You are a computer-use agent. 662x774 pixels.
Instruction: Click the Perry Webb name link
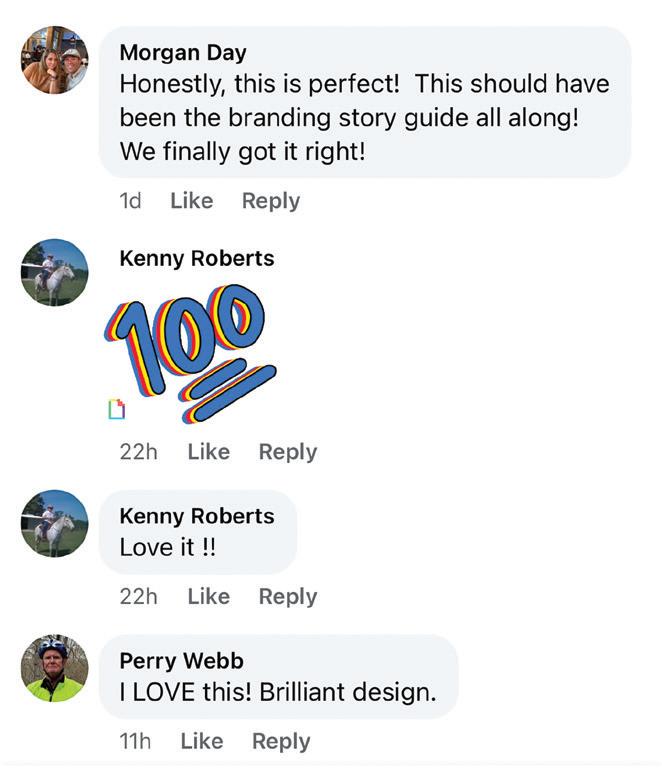click(x=181, y=661)
